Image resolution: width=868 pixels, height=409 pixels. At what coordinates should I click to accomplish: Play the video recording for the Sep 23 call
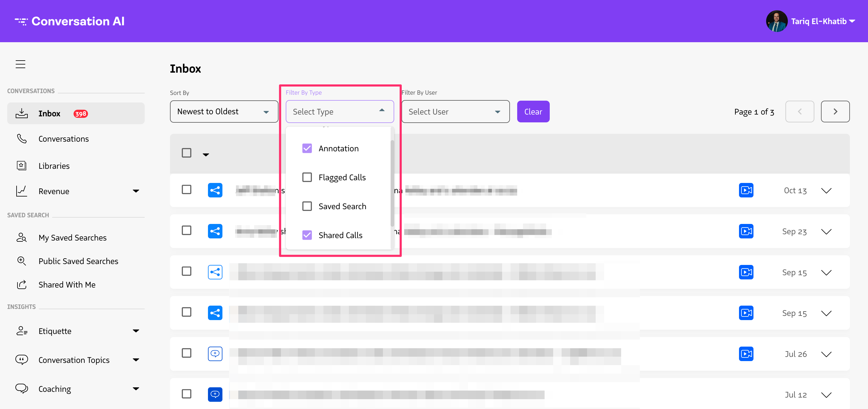coord(746,231)
